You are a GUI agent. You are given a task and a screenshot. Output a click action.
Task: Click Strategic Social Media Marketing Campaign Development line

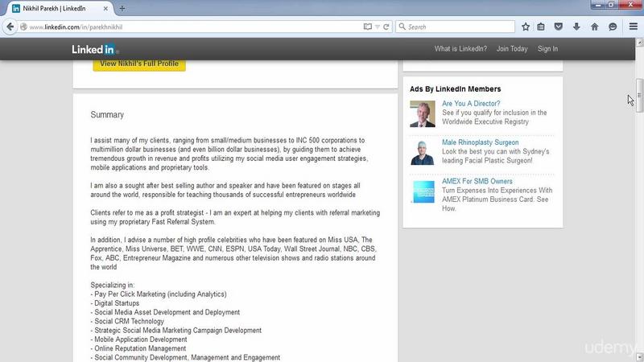click(175, 330)
